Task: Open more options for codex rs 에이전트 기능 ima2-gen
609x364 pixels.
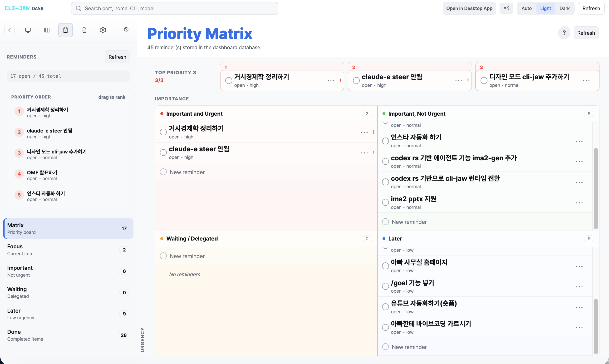Action: pyautogui.click(x=579, y=162)
